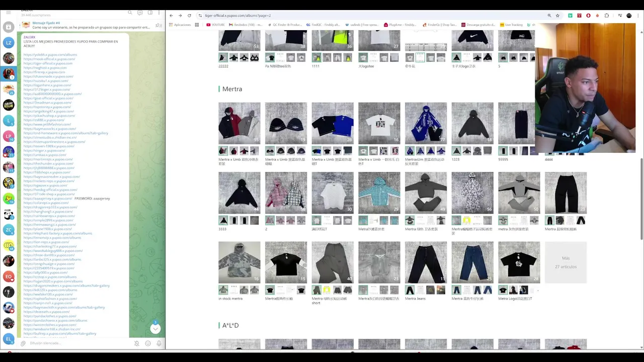Open the in stock metrra album
Image resolution: width=644 pixels, height=362 pixels.
(239, 262)
